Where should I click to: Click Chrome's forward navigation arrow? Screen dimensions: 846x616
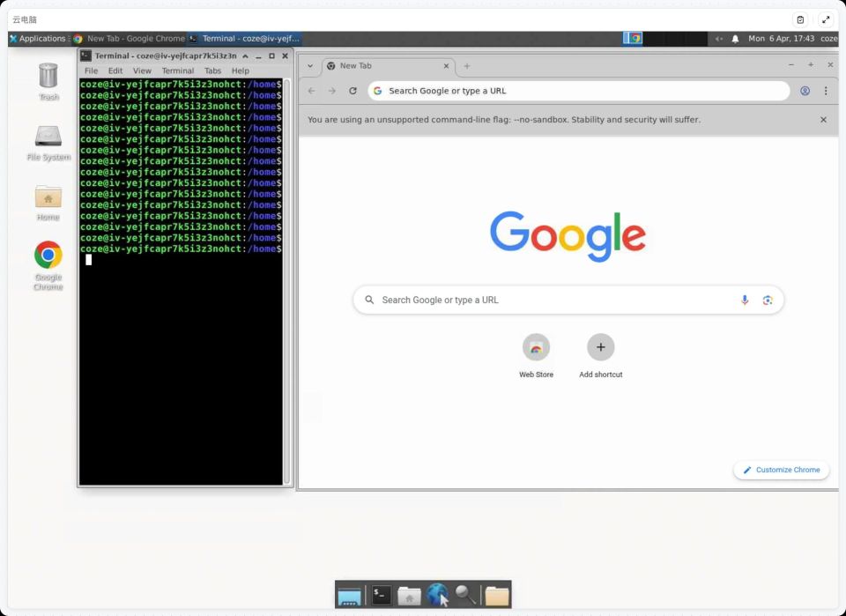pos(332,91)
